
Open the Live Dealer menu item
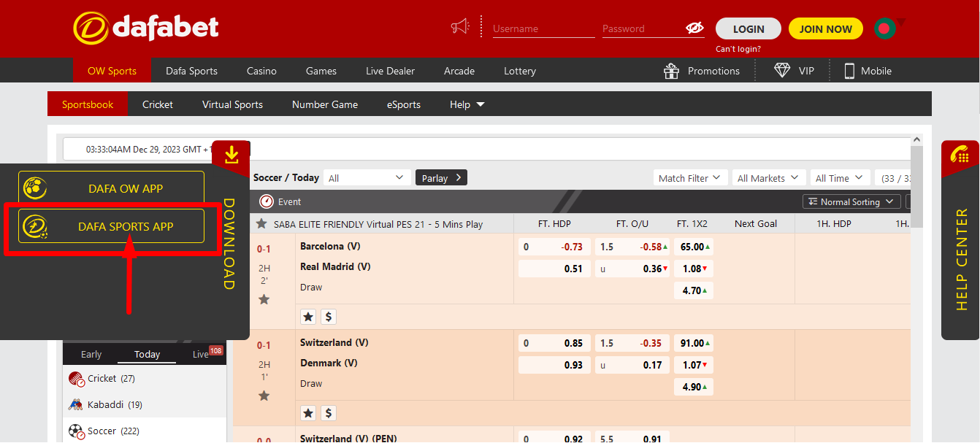click(390, 71)
